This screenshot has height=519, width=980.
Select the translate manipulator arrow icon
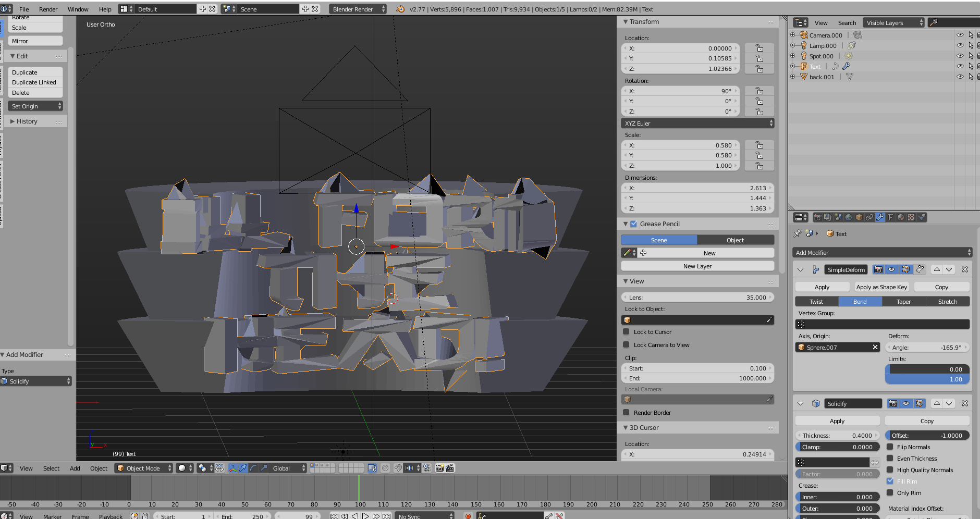point(243,468)
